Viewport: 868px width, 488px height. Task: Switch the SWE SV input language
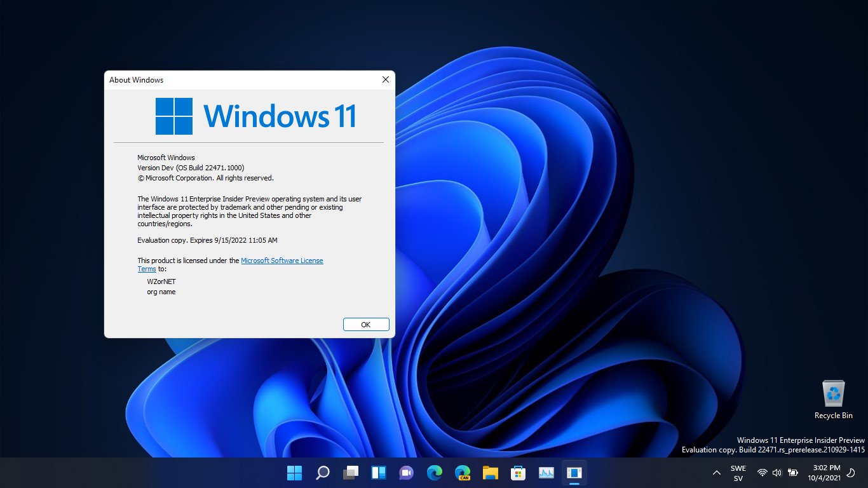tap(738, 473)
